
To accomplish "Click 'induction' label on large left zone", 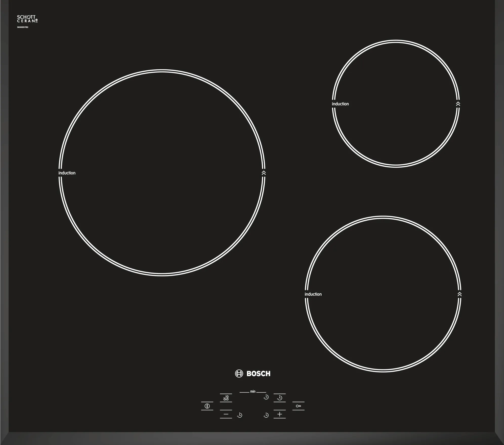I will 67,173.
